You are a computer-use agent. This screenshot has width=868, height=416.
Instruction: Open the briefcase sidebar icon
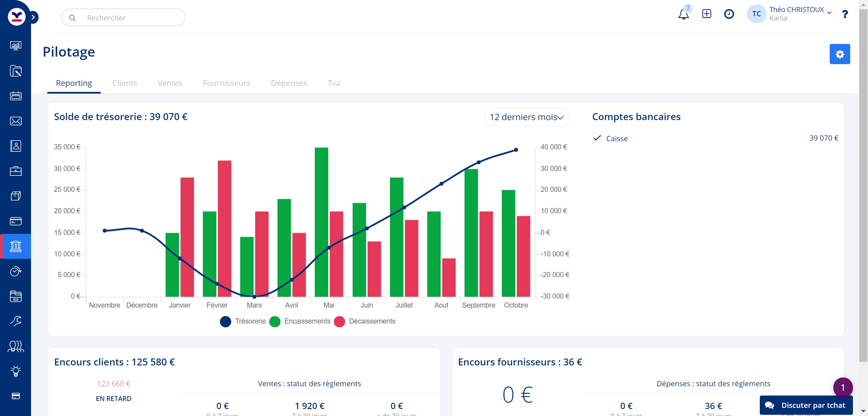15,171
